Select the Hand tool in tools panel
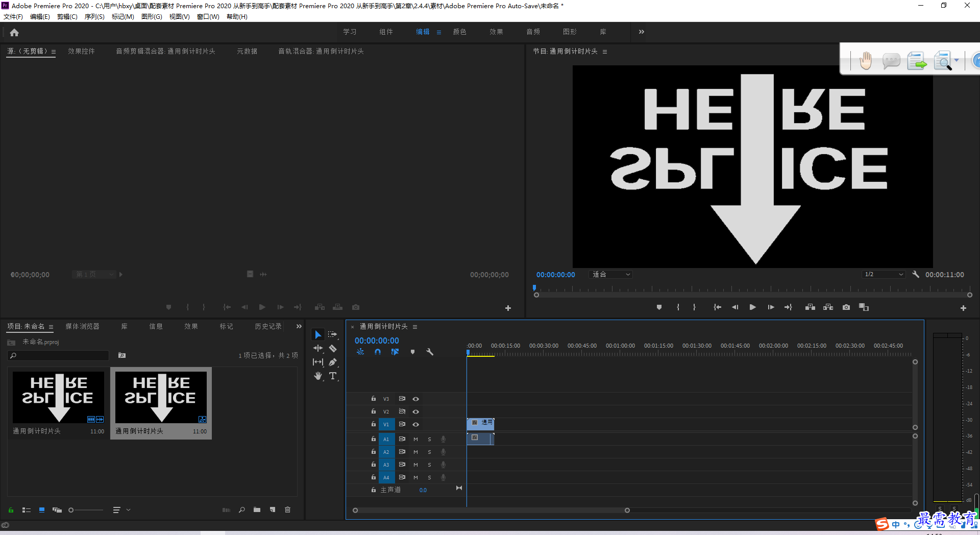The width and height of the screenshot is (980, 535). pos(318,376)
